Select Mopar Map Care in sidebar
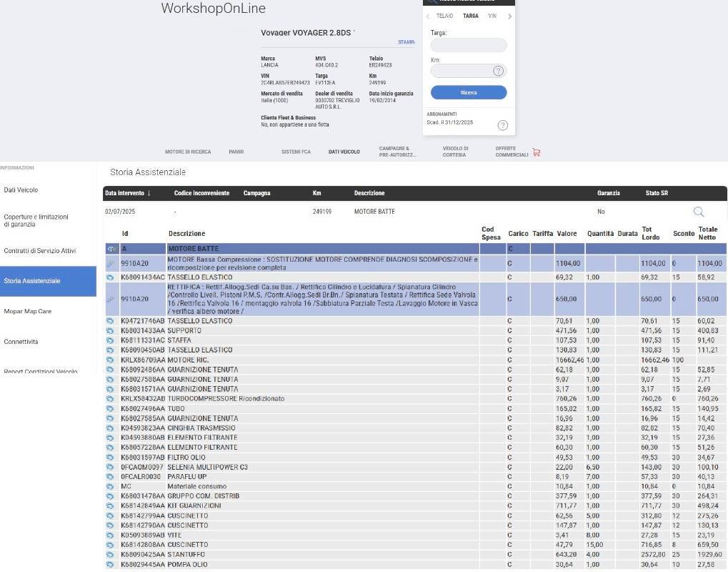This screenshot has height=572, width=728. [x=28, y=311]
